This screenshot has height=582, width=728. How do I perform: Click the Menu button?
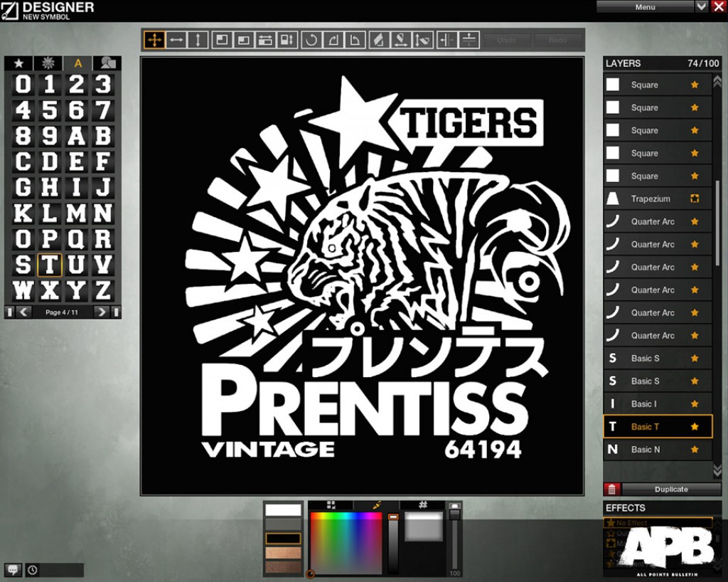click(x=645, y=6)
